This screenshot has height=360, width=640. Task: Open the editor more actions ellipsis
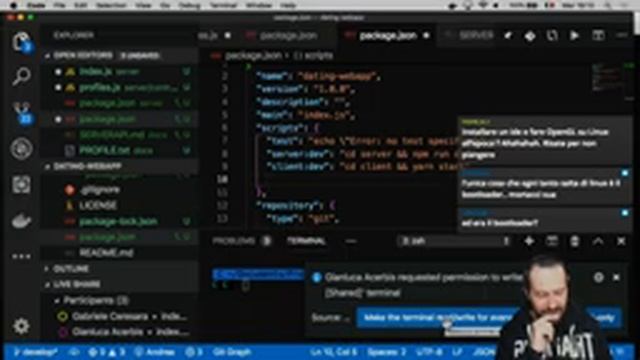(622, 36)
